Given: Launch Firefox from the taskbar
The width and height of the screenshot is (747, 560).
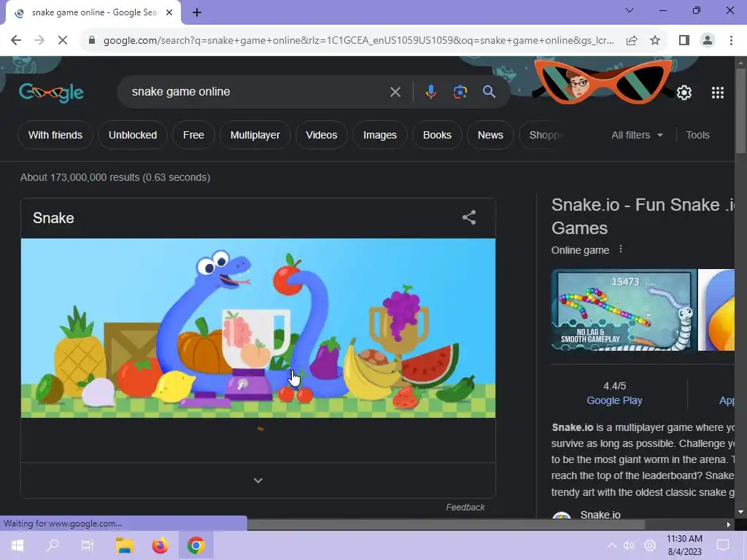Looking at the screenshot, I should tap(160, 545).
